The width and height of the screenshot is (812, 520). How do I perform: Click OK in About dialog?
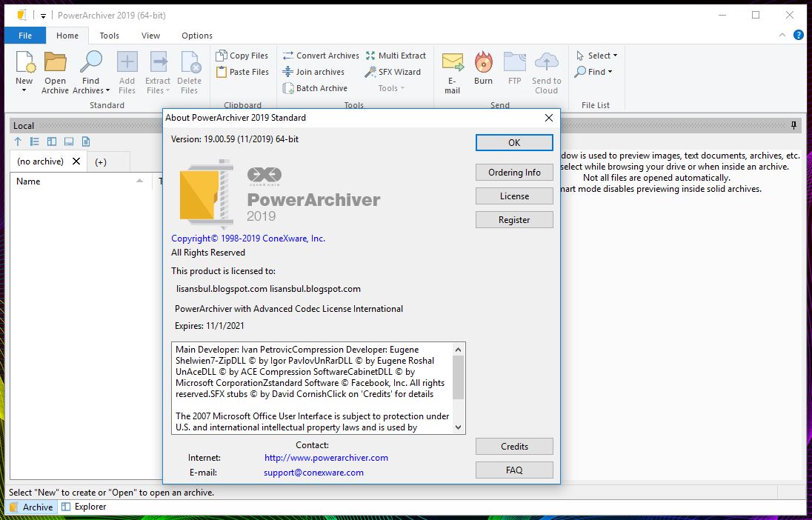coord(514,142)
